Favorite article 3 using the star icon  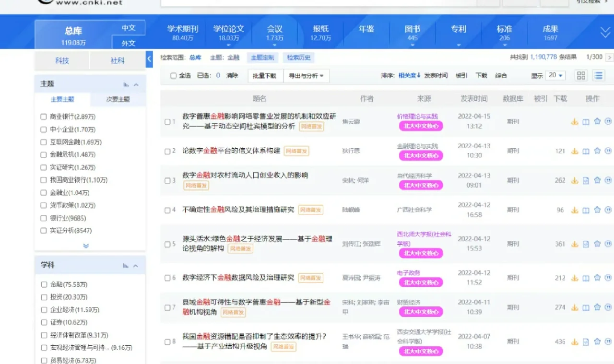(597, 180)
